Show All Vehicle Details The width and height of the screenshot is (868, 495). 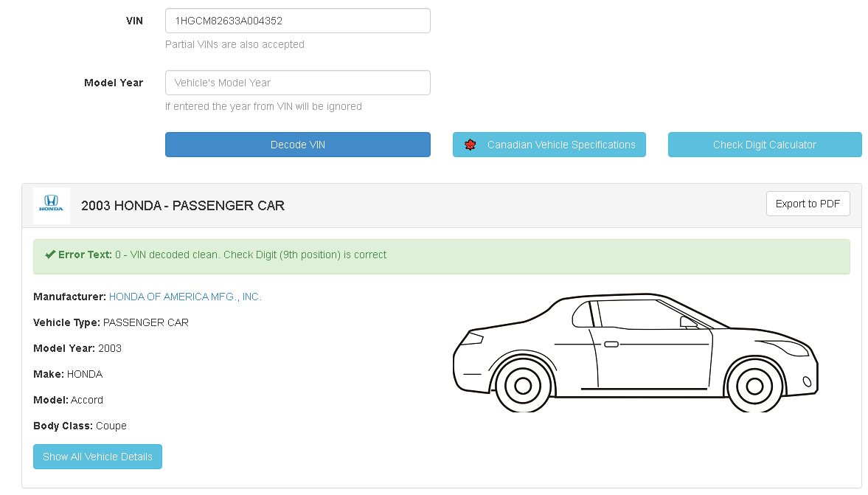[97, 456]
